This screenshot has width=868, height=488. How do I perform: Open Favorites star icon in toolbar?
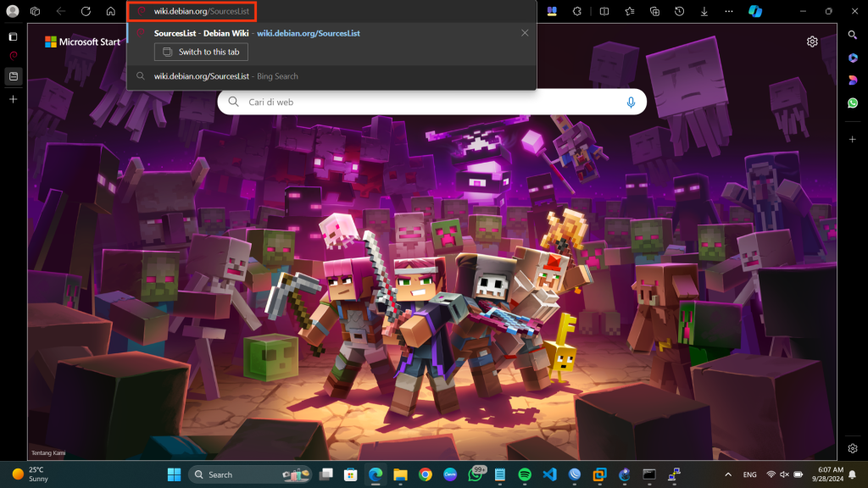pyautogui.click(x=629, y=12)
